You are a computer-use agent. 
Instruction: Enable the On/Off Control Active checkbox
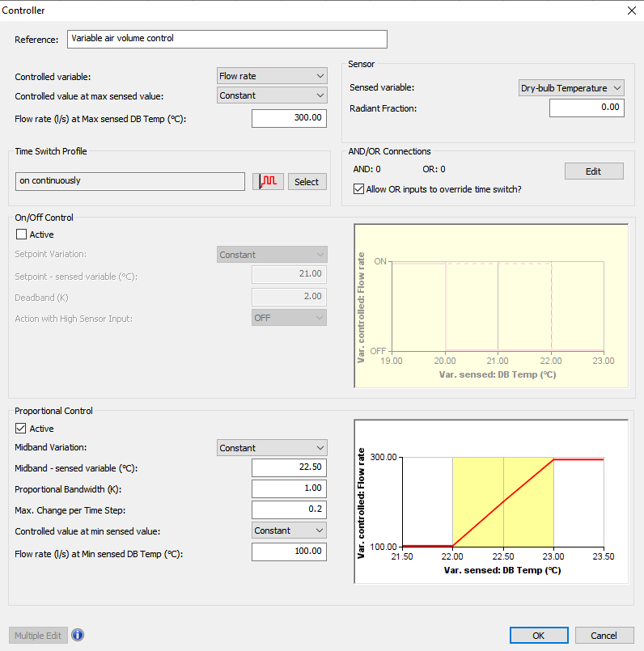(21, 235)
